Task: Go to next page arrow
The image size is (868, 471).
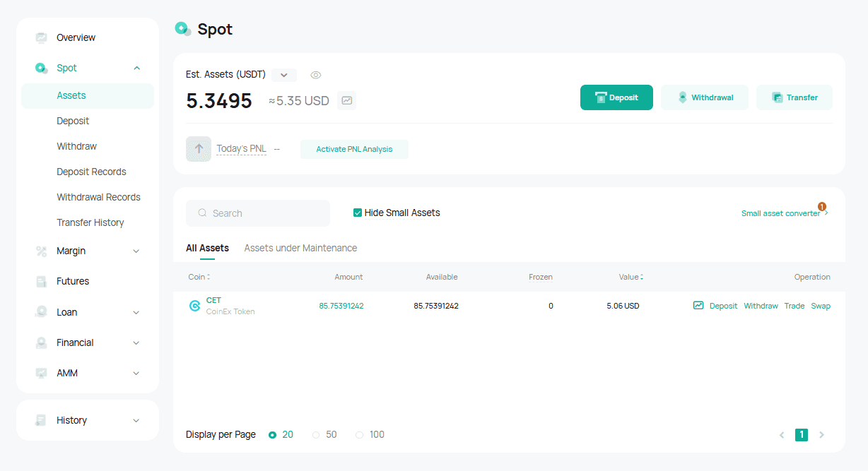Action: coord(821,435)
